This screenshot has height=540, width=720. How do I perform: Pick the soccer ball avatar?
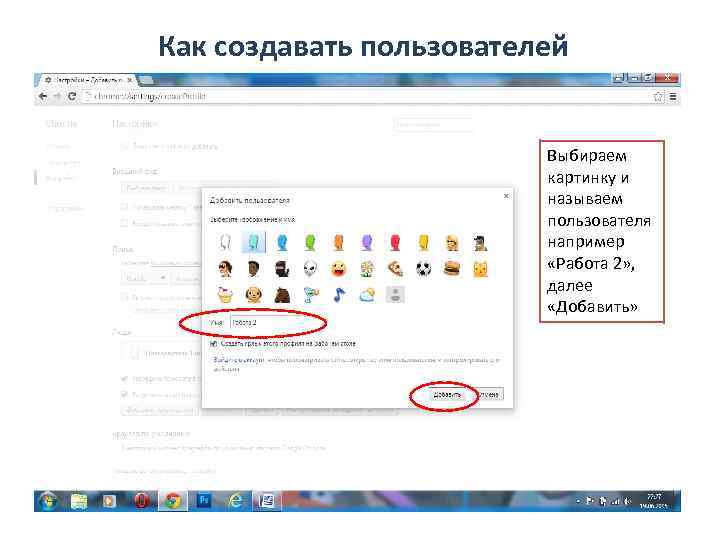click(424, 269)
